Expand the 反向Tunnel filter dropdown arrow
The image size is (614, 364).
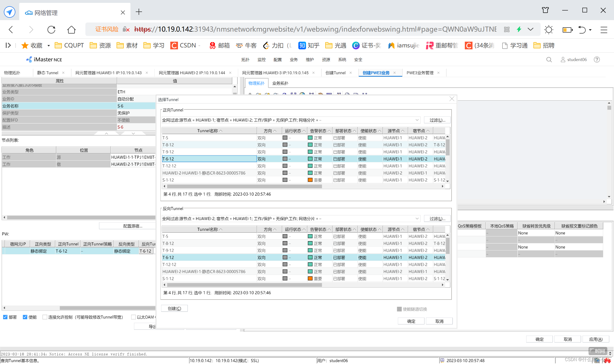pos(417,219)
